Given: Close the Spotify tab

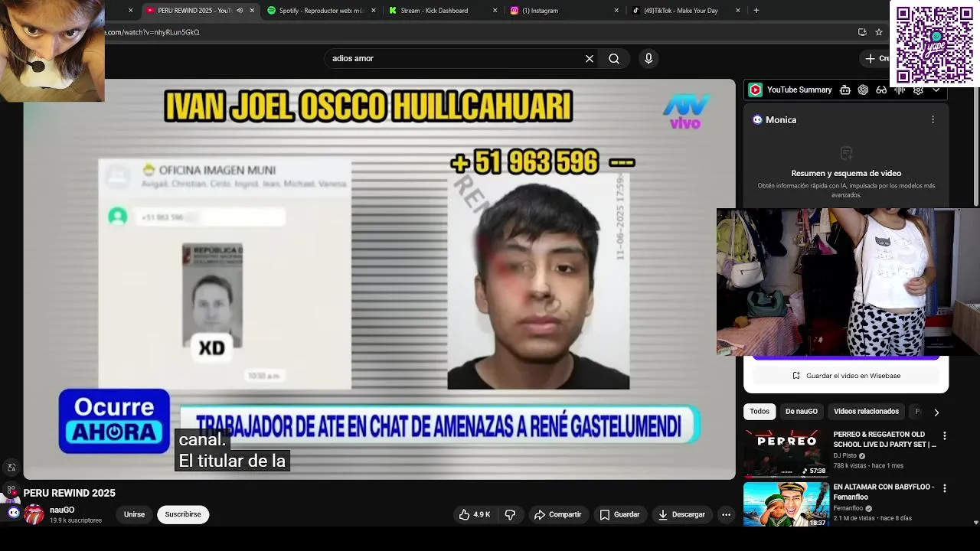Looking at the screenshot, I should [374, 11].
